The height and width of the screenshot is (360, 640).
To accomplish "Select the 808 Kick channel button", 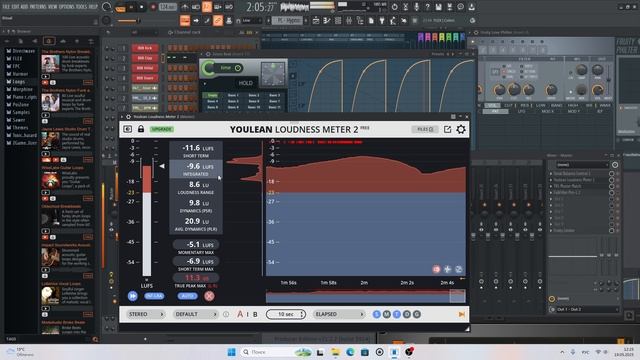I will coord(145,48).
